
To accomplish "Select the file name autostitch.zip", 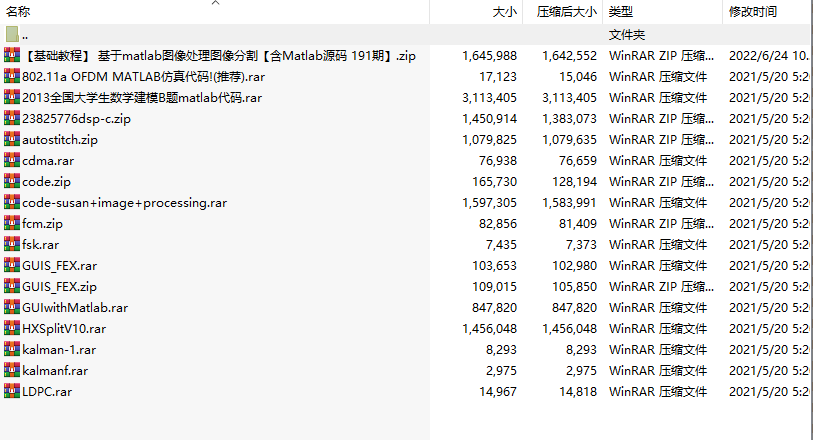I will coord(60,139).
